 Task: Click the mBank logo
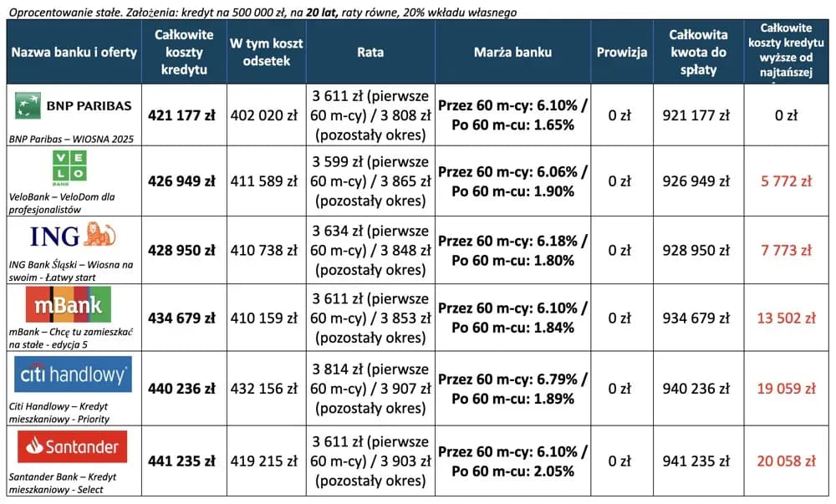(74, 304)
